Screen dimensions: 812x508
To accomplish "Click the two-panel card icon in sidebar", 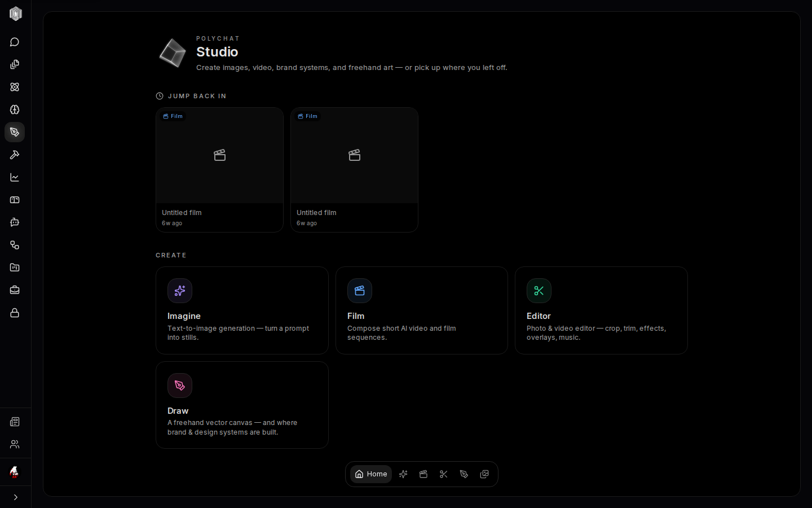I will pos(15,200).
